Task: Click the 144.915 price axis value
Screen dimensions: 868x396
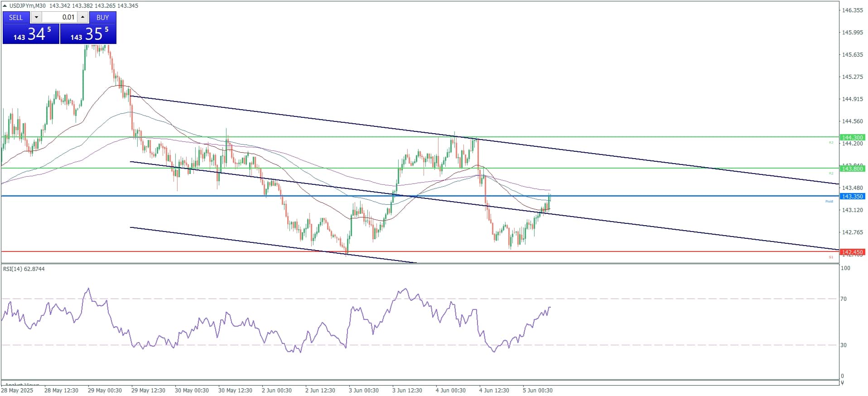Action: 852,99
